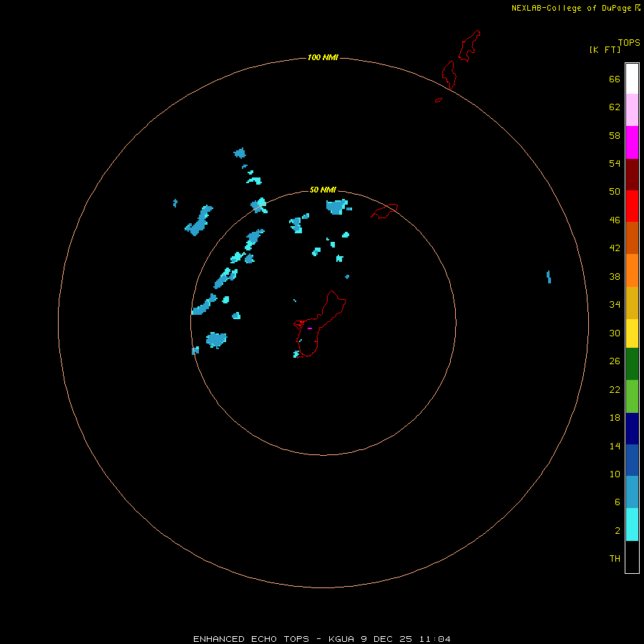This screenshot has height=644, width=644.
Task: Click the NEXLAB-College of DuPage credit text
Action: click(571, 8)
